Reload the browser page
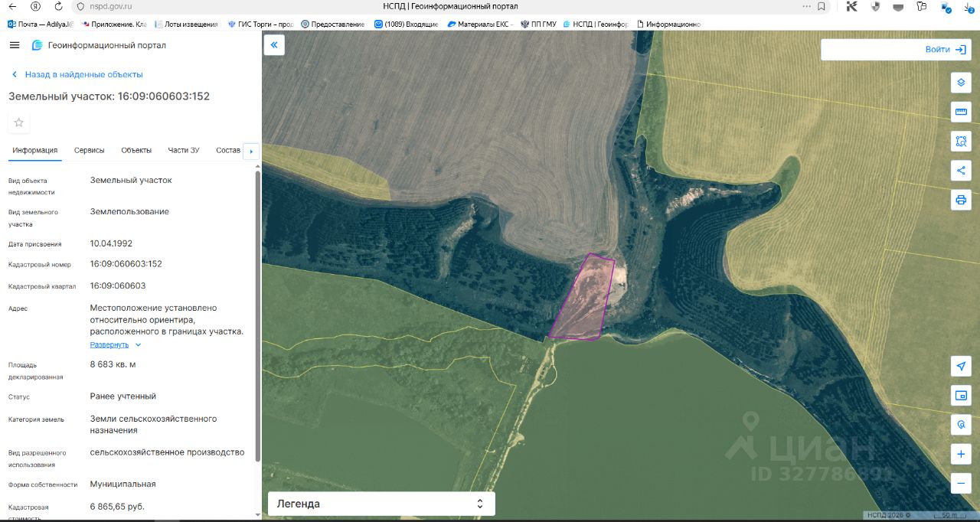Screen dimensions: 980x522 (58, 6)
